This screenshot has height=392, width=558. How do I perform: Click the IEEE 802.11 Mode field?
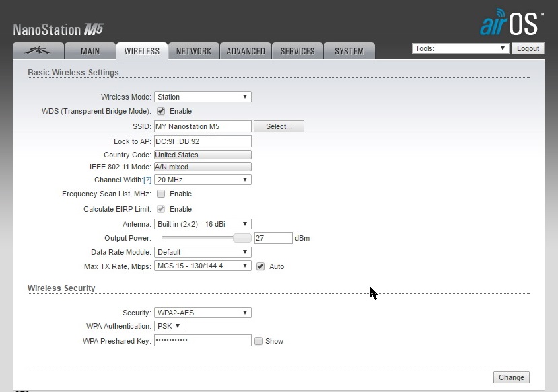tap(203, 167)
